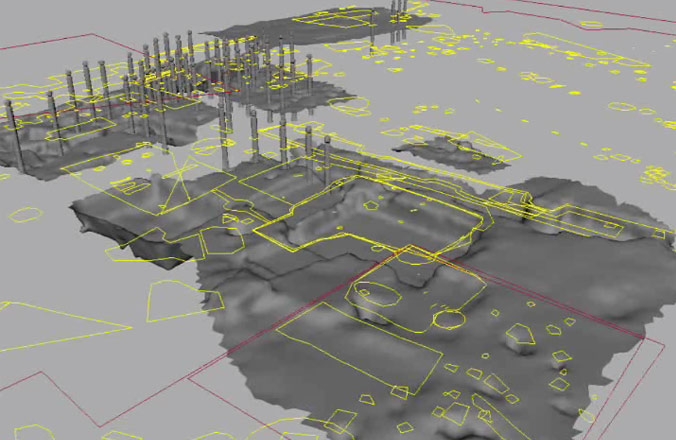
Task: Select the yellow hexagon outline at far left
Action: coord(26,214)
